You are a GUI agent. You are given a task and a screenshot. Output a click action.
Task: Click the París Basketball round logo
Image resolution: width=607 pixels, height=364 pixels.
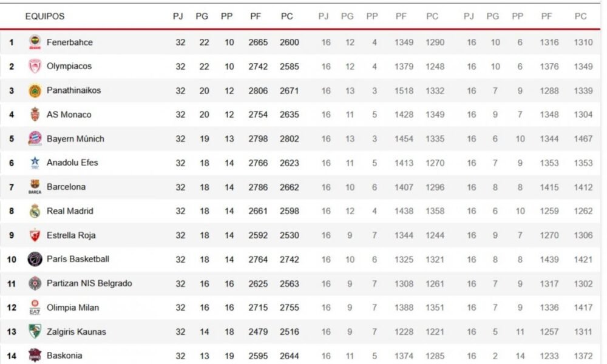(x=35, y=259)
